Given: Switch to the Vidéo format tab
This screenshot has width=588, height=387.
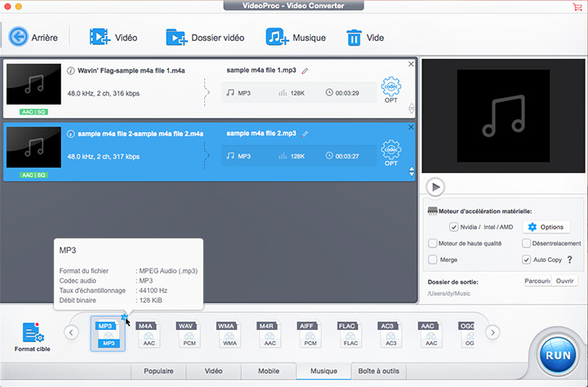Looking at the screenshot, I should point(216,371).
